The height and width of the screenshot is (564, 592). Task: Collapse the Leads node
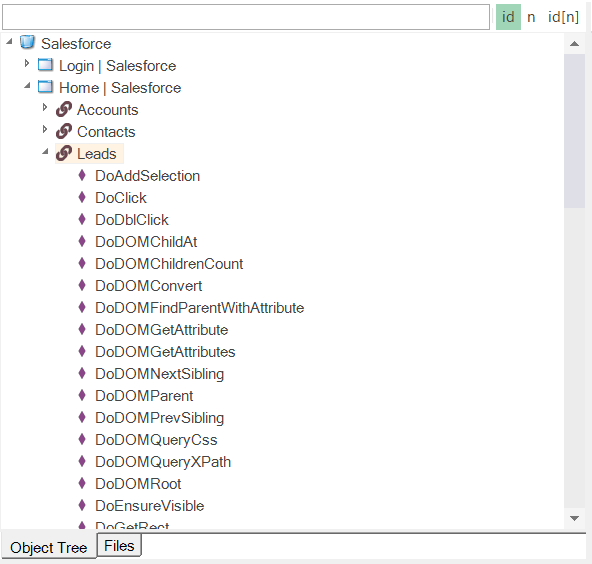click(x=45, y=152)
